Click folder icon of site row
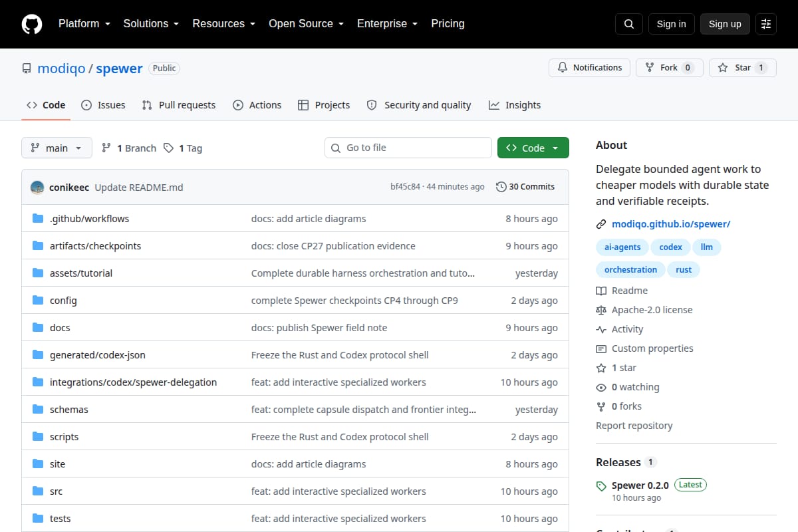The width and height of the screenshot is (798, 532). pos(38,464)
